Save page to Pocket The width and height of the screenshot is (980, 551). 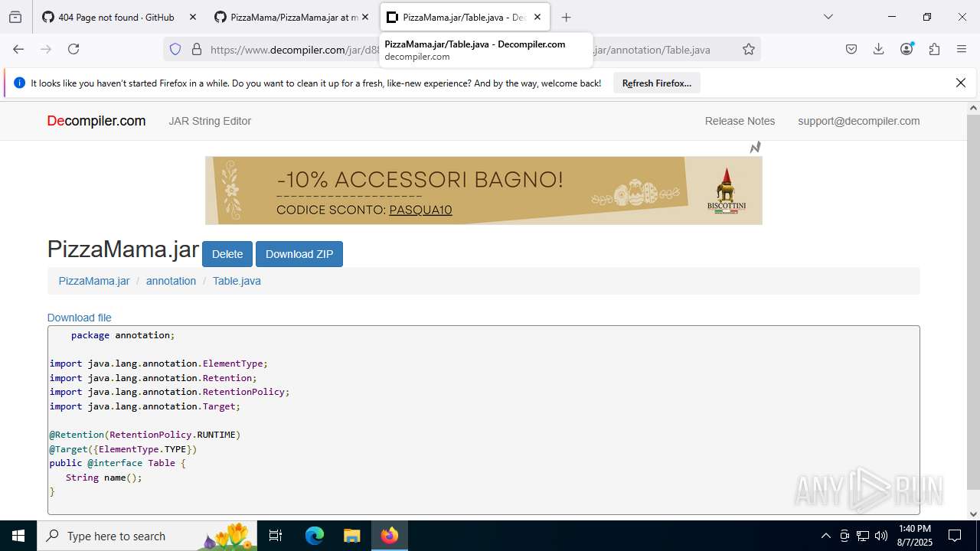tap(851, 49)
